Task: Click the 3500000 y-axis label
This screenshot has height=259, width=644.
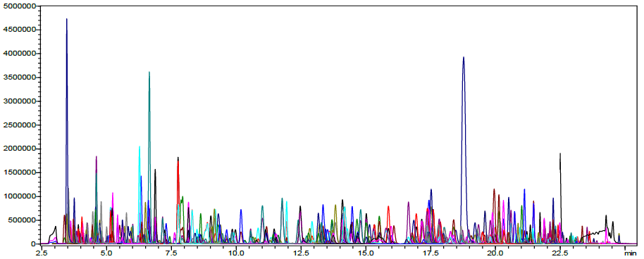Action: (18, 77)
